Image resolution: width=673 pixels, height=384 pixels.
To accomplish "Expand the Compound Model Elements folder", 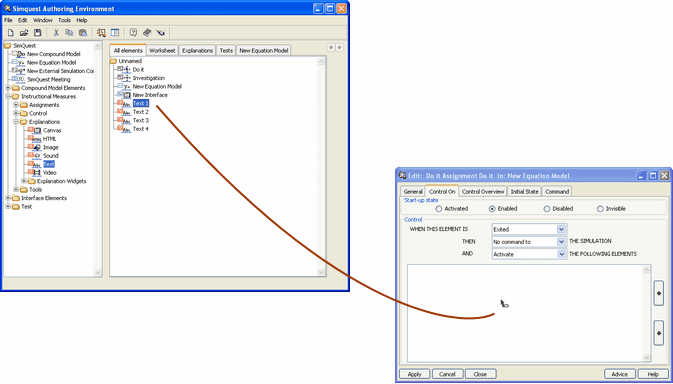I will point(8,88).
